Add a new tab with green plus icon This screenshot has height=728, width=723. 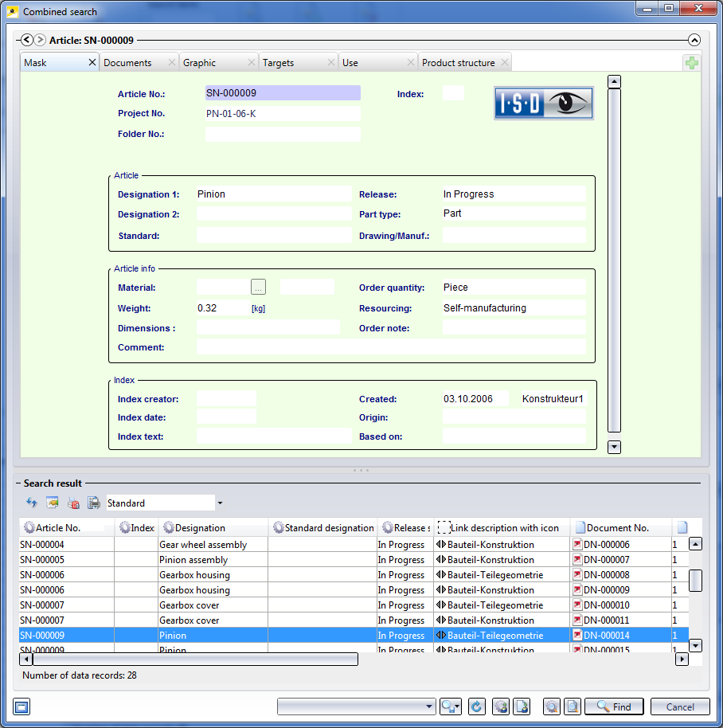692,63
